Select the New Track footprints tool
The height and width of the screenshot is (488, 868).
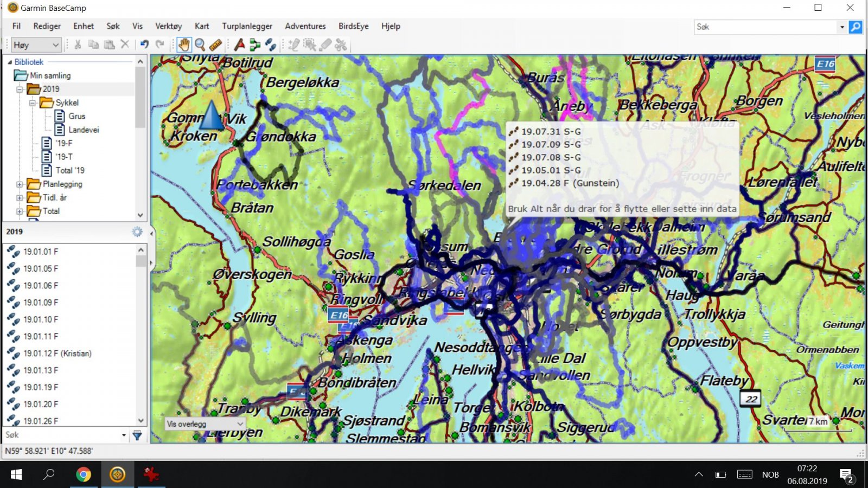click(x=271, y=44)
